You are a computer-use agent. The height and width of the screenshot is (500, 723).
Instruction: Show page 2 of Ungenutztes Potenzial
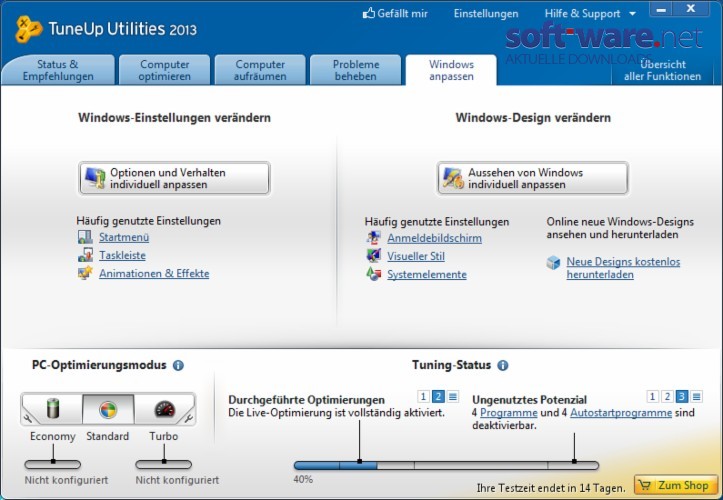pos(667,396)
